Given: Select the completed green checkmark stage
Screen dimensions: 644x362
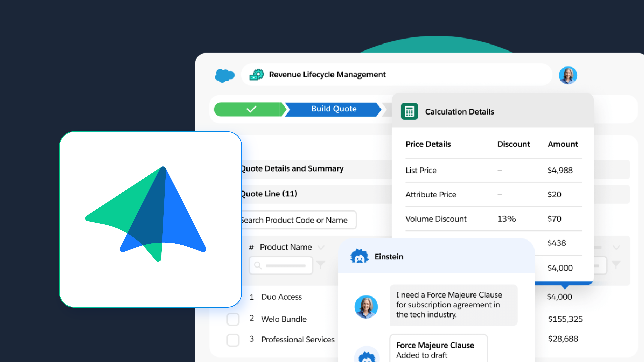Looking at the screenshot, I should [x=250, y=109].
